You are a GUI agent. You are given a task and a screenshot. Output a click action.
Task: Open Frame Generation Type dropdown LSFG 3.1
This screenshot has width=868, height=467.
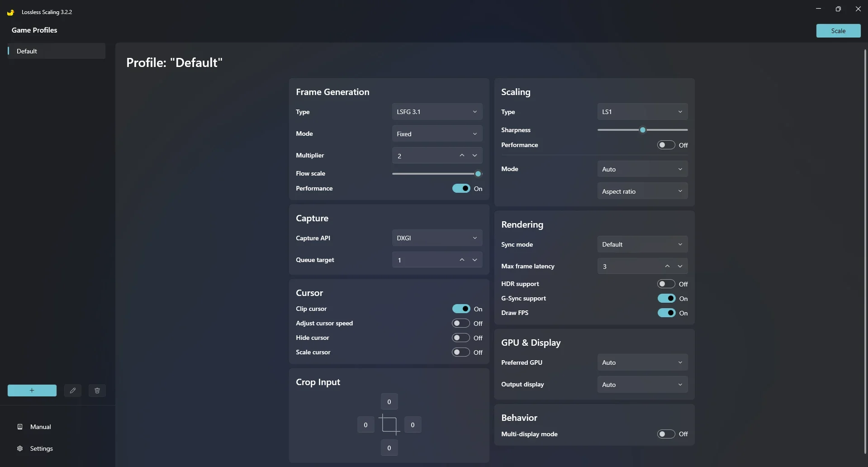437,112
